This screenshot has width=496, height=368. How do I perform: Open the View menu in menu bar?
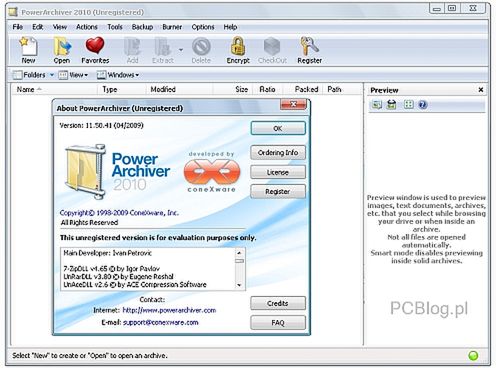tap(60, 27)
